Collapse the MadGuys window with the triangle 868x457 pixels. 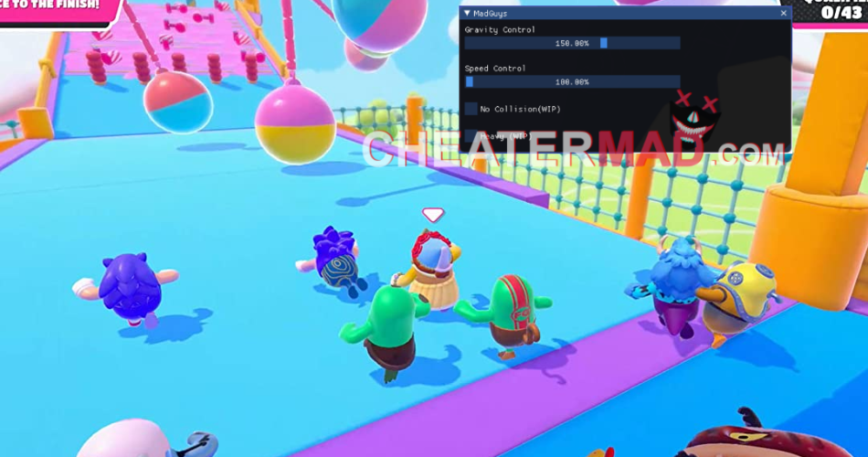pyautogui.click(x=467, y=13)
